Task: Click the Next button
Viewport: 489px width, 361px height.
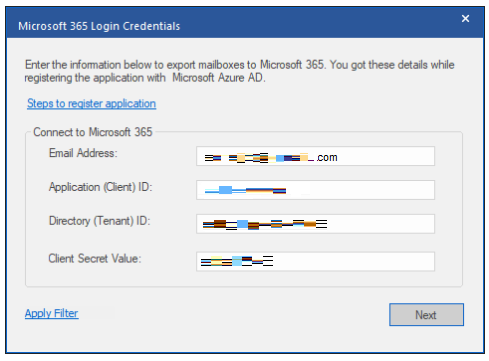Action: [426, 315]
